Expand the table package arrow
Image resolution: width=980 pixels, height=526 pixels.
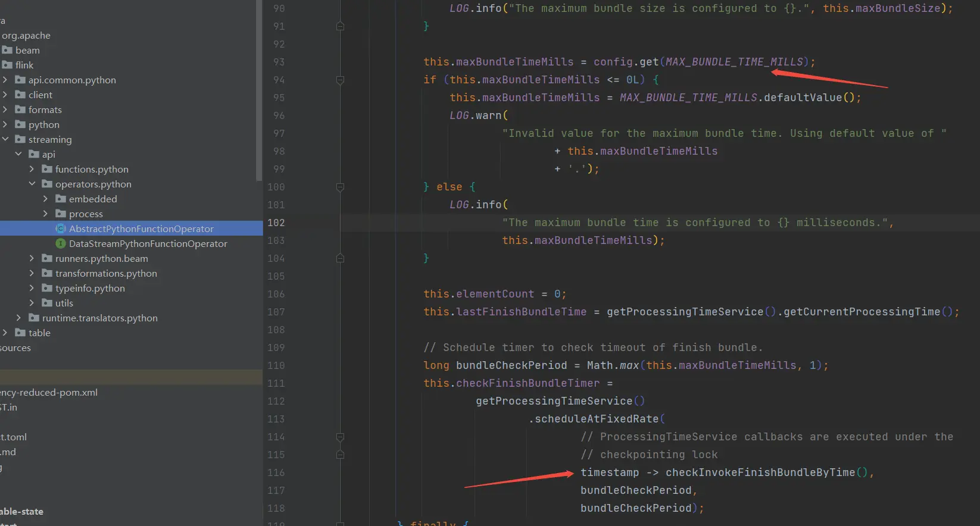(5, 333)
